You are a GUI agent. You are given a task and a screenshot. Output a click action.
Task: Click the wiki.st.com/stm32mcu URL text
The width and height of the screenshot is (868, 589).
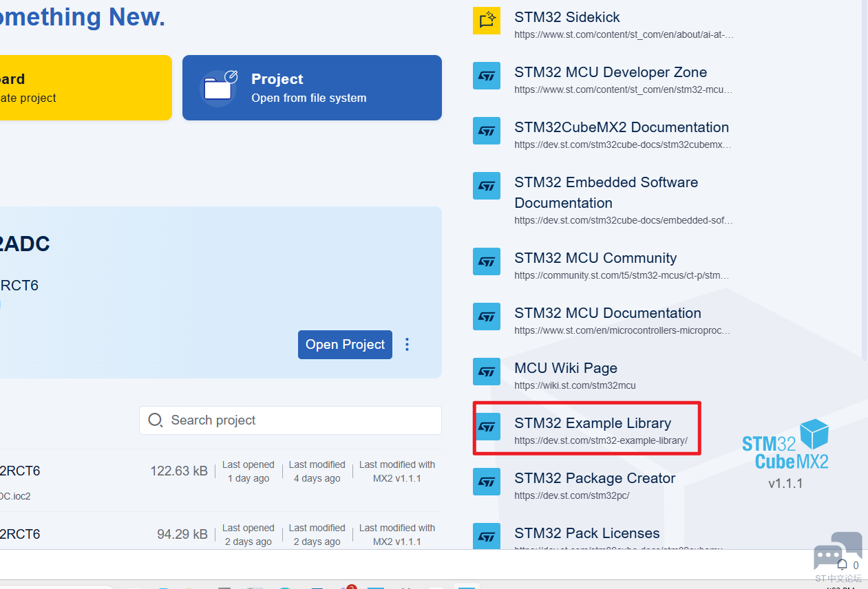pyautogui.click(x=575, y=385)
